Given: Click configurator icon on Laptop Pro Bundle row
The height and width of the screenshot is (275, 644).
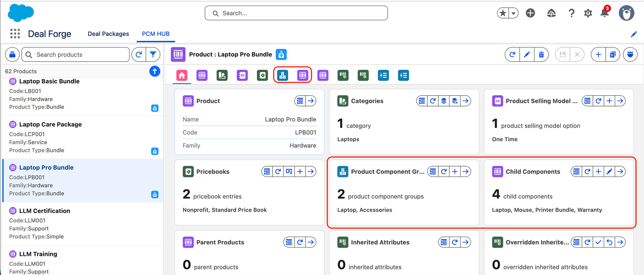Looking at the screenshot, I should point(155,194).
